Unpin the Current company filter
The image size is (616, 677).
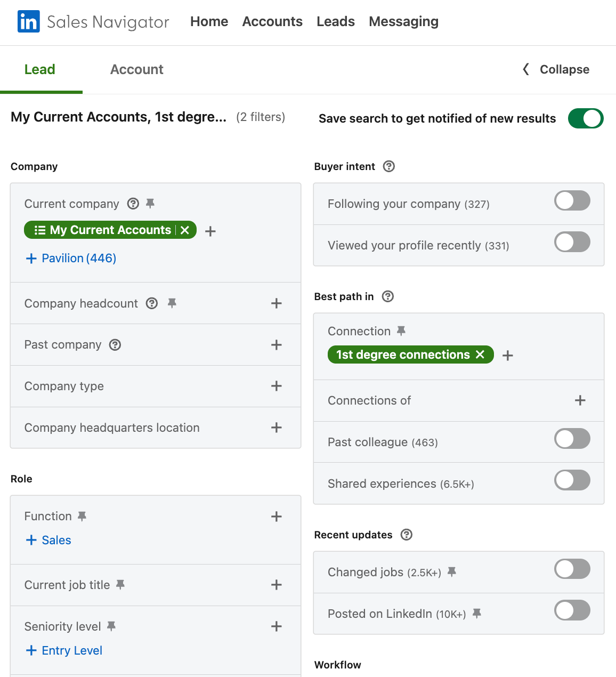pos(150,203)
